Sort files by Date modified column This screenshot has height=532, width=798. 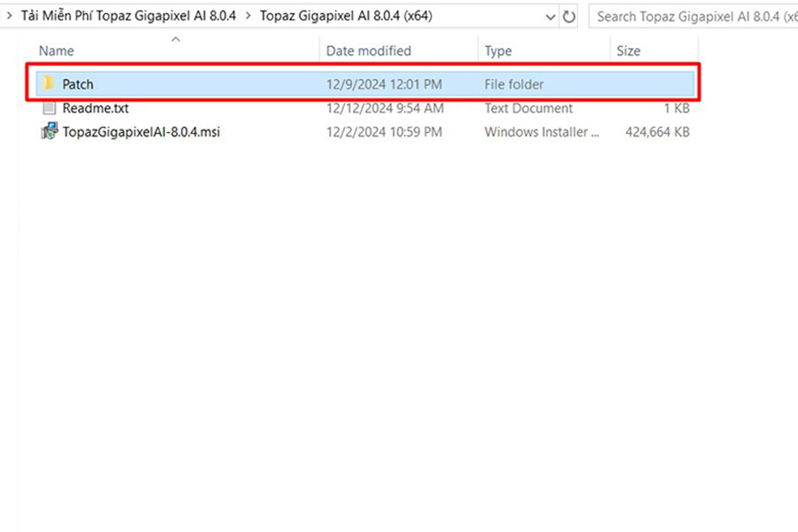(x=369, y=51)
